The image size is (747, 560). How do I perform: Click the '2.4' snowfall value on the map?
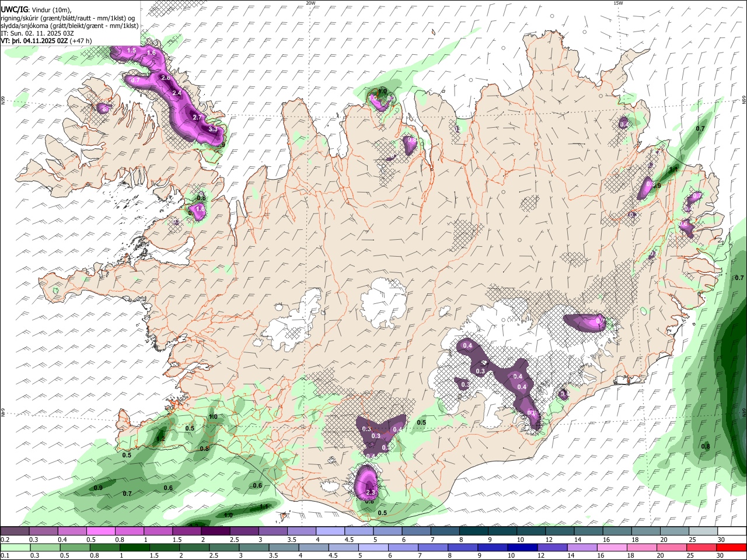pos(177,93)
